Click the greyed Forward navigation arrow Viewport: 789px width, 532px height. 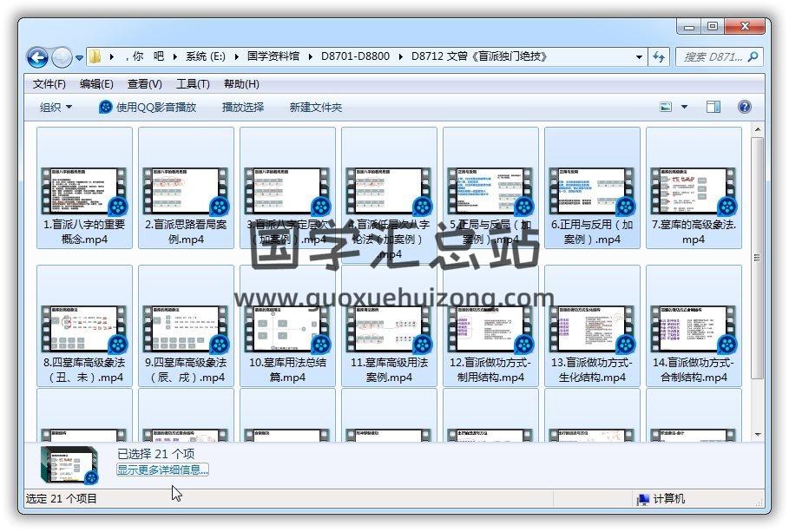tap(62, 57)
